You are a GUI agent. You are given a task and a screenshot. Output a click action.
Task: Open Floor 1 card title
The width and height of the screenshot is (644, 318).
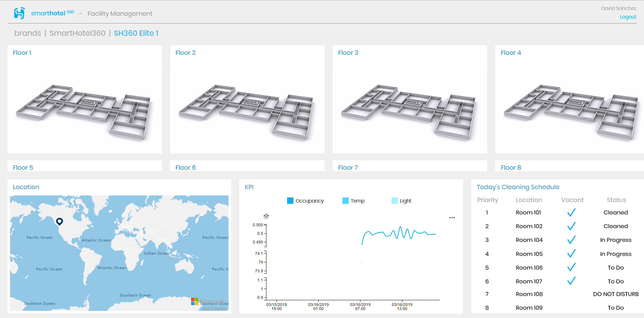tap(22, 53)
